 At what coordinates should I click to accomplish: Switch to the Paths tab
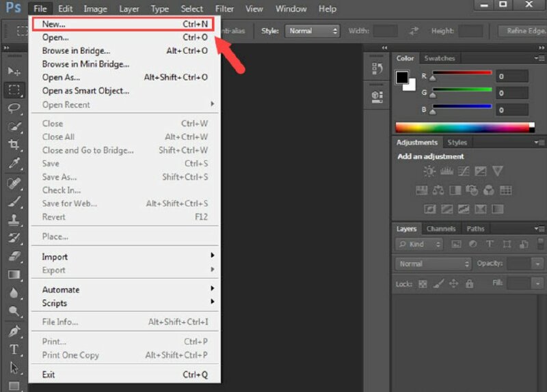point(475,229)
